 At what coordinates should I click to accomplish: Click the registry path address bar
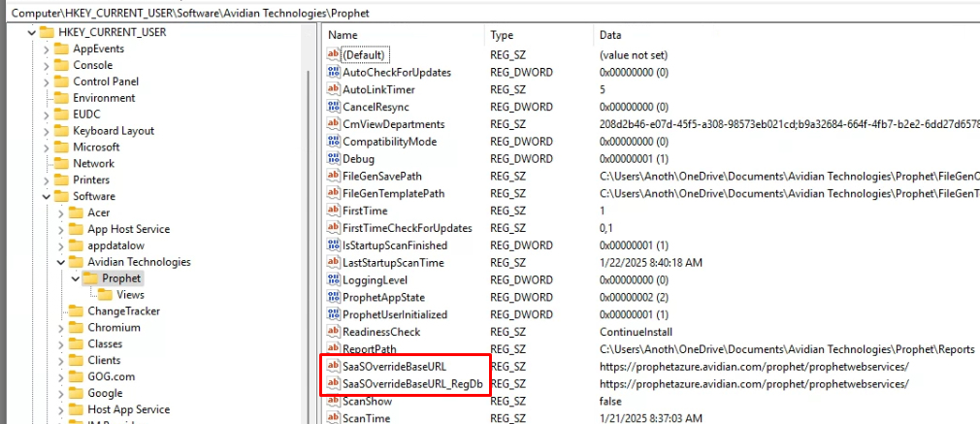pyautogui.click(x=490, y=12)
